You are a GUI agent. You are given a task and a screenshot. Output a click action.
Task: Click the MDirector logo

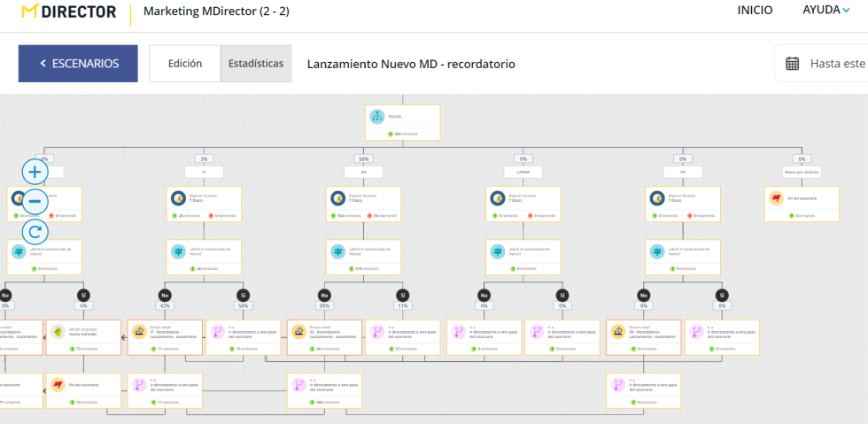click(x=69, y=12)
